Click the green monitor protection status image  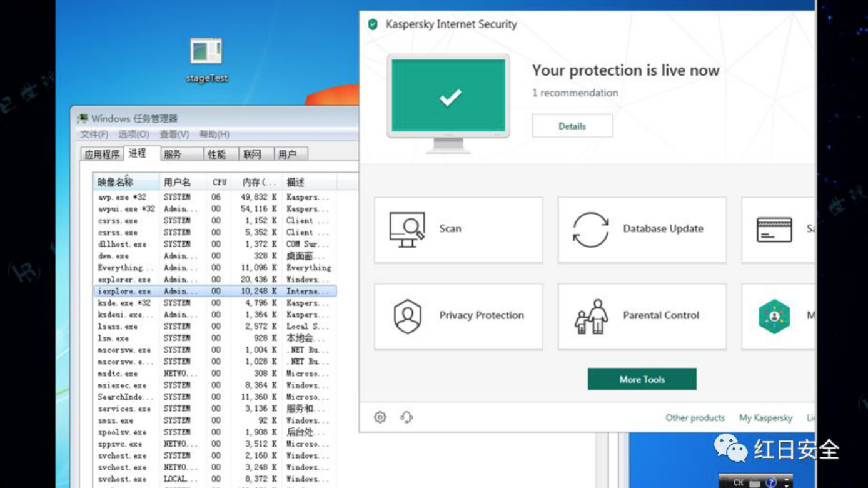tap(448, 103)
